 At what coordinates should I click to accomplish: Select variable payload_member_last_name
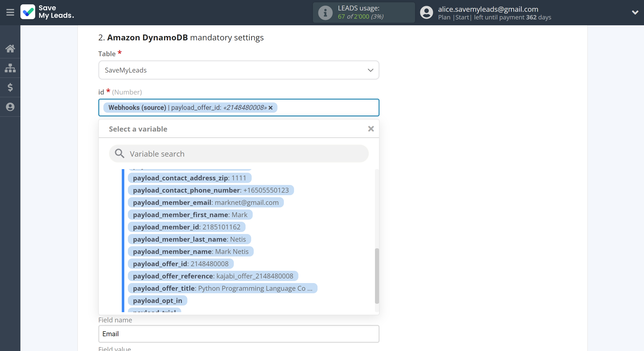coord(189,239)
